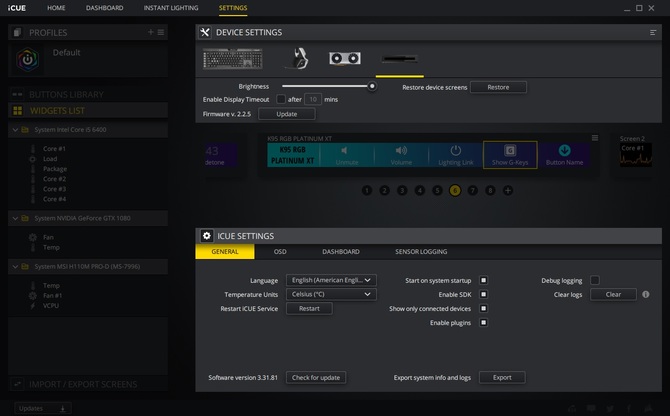
Task: Click the firmware Update button
Action: tap(287, 114)
